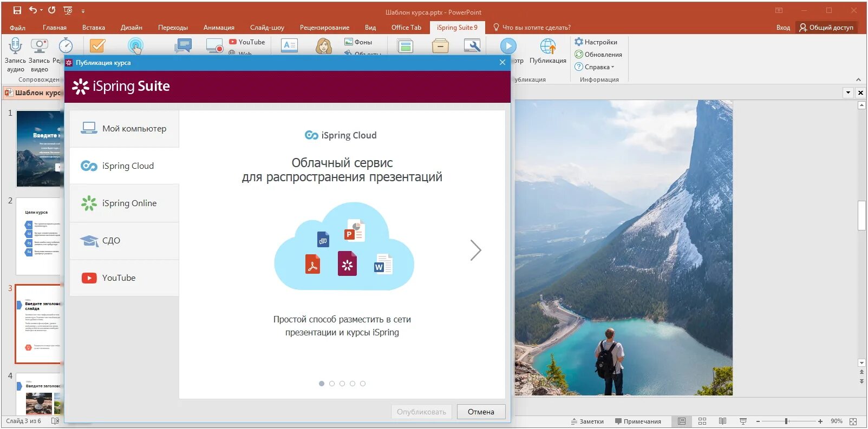Screen dimensions: 868x429
Task: Open the Office Tab ribbon tab
Action: coord(406,28)
